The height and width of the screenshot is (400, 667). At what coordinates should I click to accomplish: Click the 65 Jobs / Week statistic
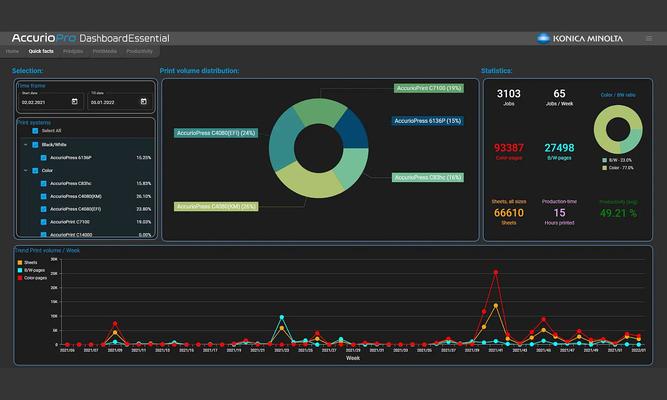[x=559, y=97]
